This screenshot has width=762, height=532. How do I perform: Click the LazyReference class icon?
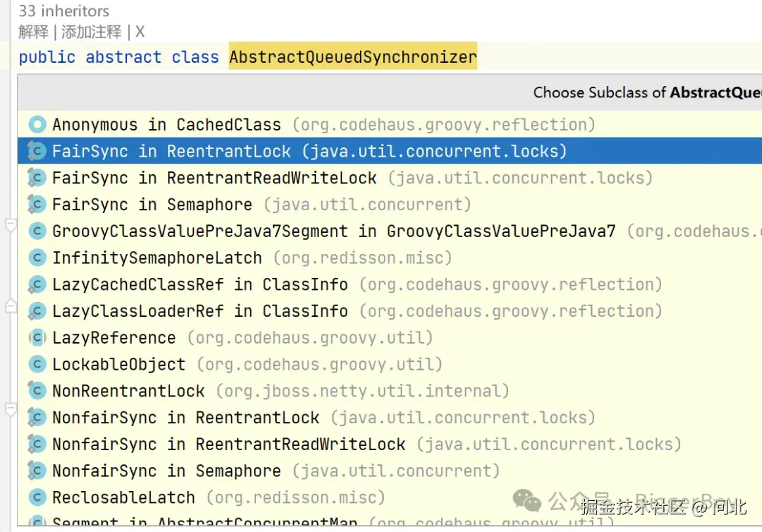click(37, 337)
